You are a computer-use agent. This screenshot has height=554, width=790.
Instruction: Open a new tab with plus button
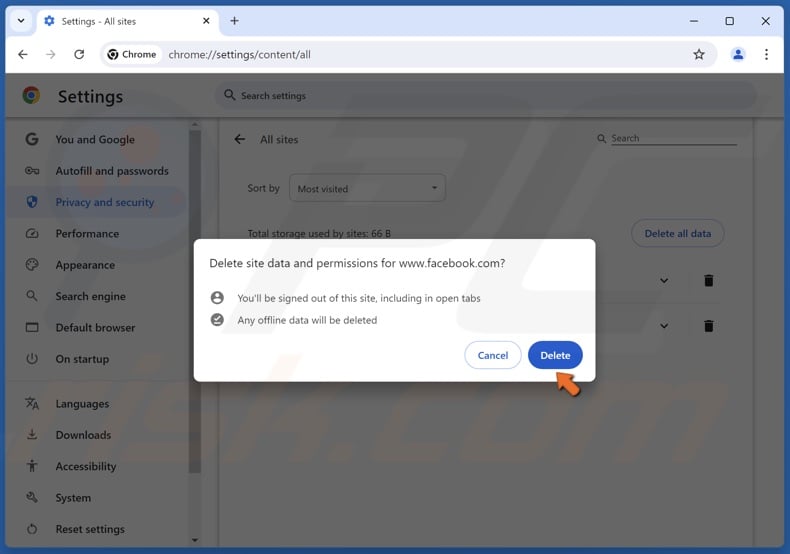(x=234, y=21)
